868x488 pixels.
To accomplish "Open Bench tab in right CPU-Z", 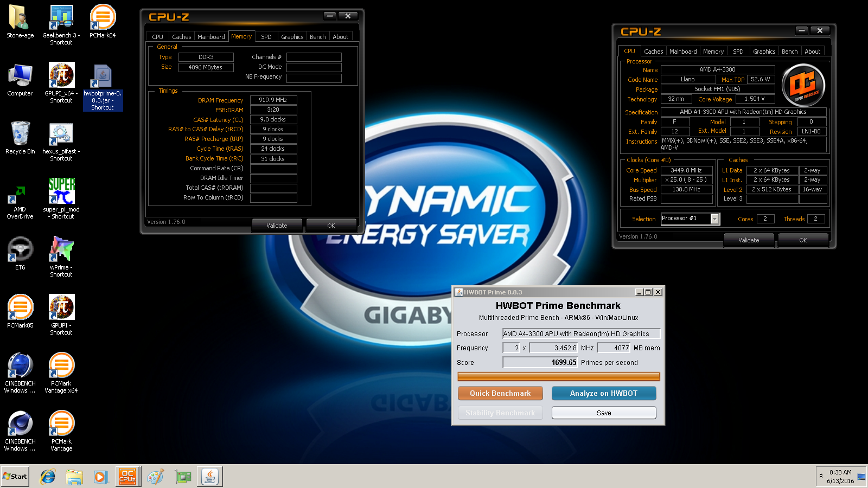I will coord(790,52).
